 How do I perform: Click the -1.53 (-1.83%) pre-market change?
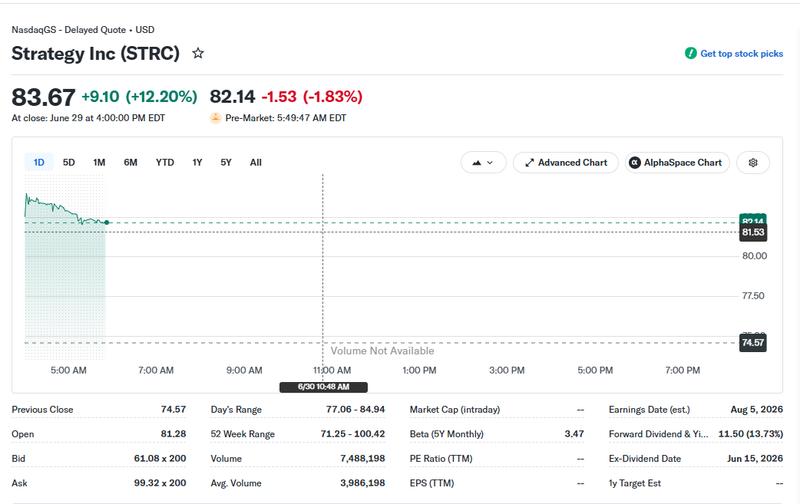pos(312,96)
